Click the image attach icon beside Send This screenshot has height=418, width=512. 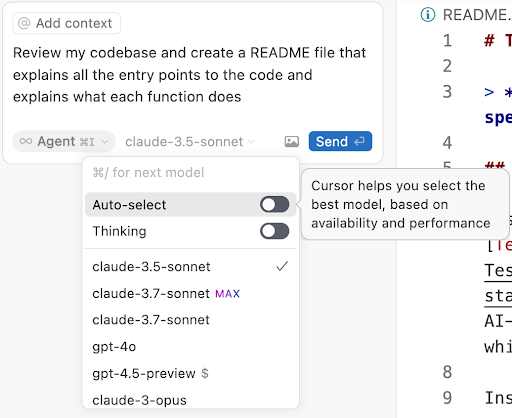pyautogui.click(x=292, y=141)
